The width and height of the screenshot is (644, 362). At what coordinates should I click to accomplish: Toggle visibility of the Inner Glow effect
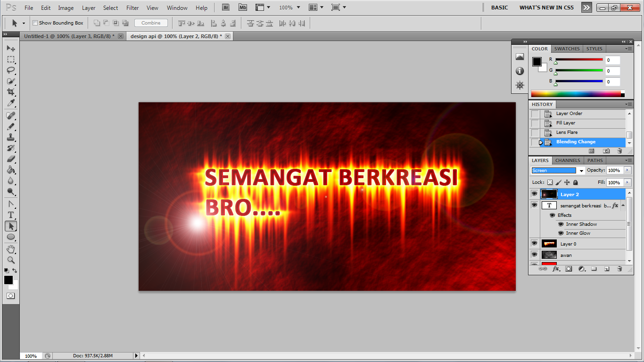(561, 233)
